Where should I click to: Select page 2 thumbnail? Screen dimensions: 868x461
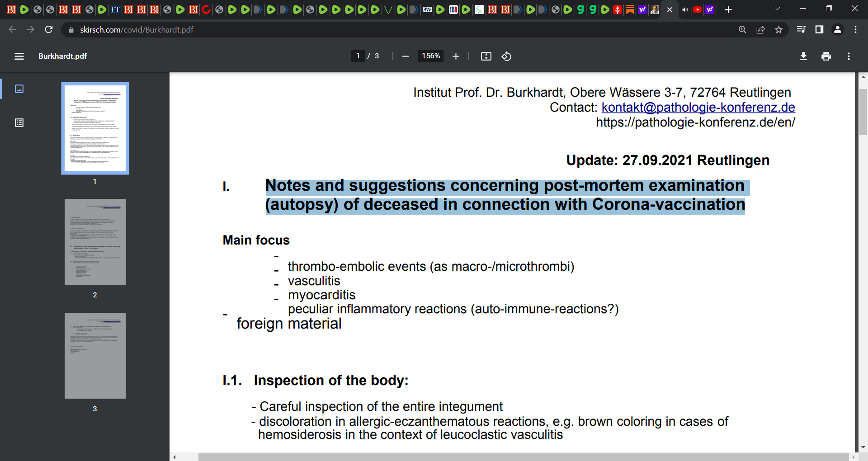coord(95,242)
